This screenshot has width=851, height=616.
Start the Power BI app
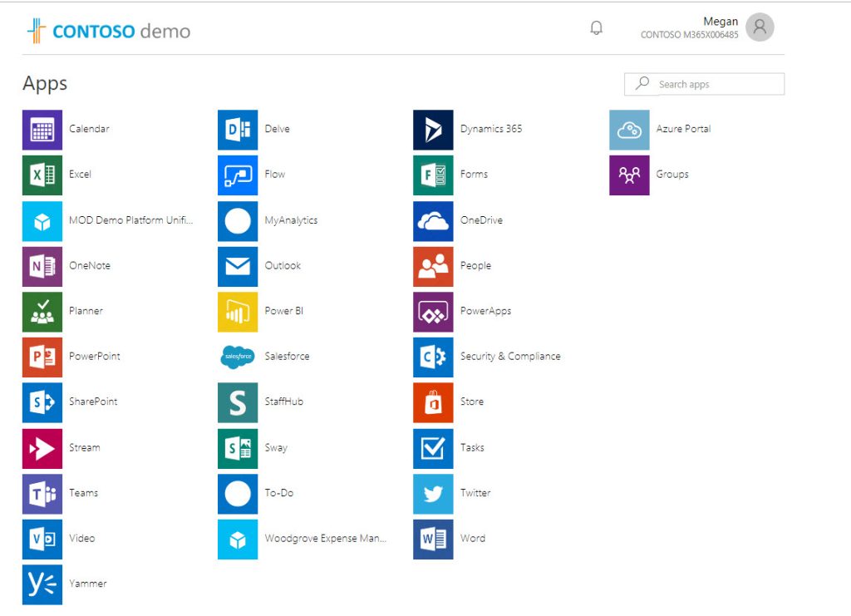(237, 312)
